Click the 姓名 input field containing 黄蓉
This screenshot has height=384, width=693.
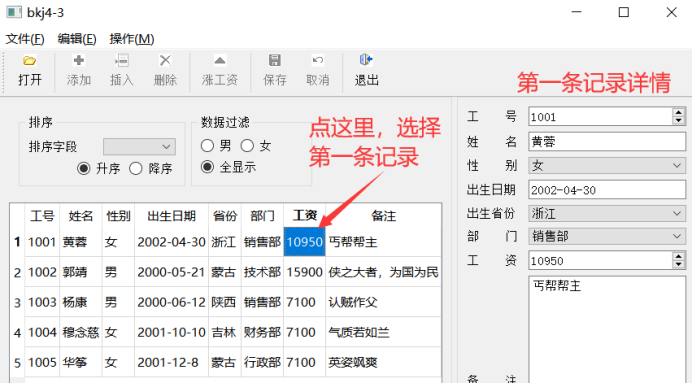click(x=607, y=142)
